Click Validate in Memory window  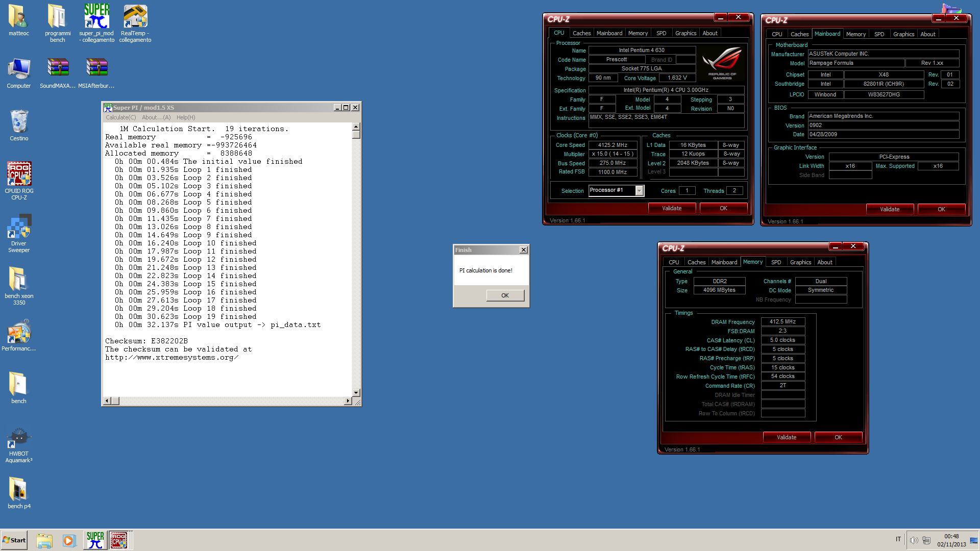coord(787,437)
